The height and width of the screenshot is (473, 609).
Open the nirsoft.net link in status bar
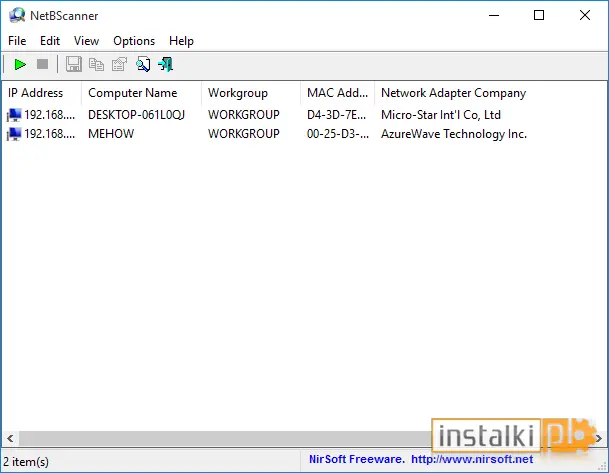point(472,459)
